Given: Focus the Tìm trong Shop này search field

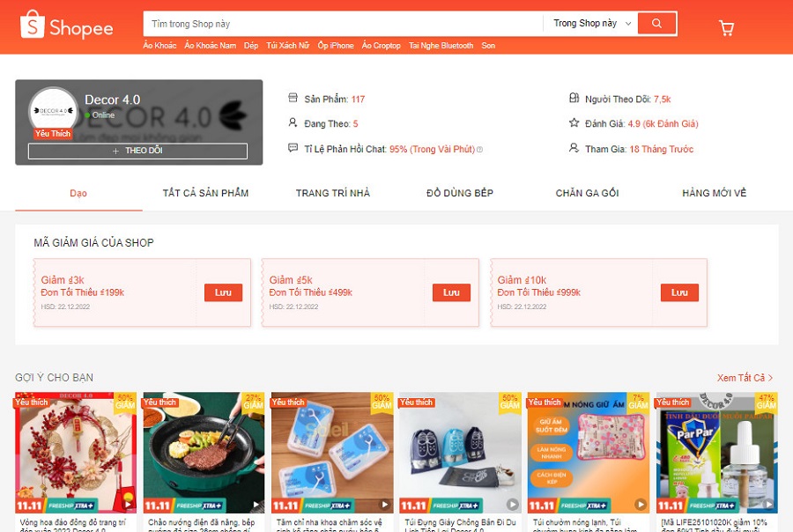Looking at the screenshot, I should click(x=343, y=24).
